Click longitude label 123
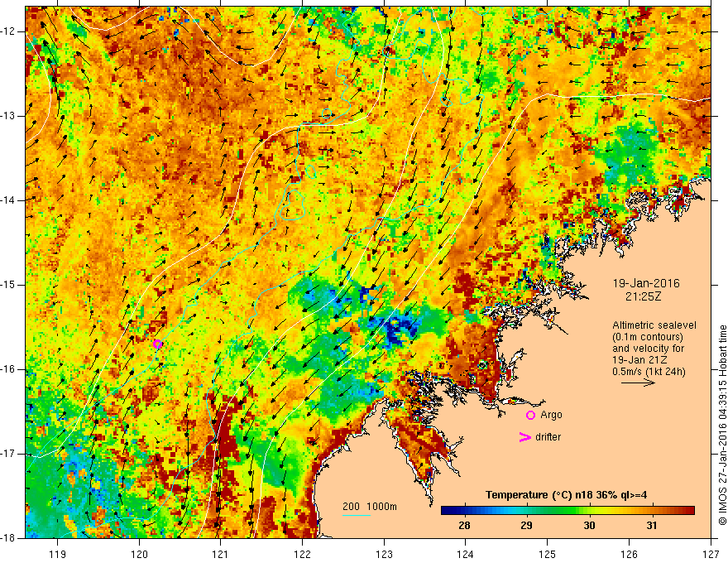 coord(384,554)
